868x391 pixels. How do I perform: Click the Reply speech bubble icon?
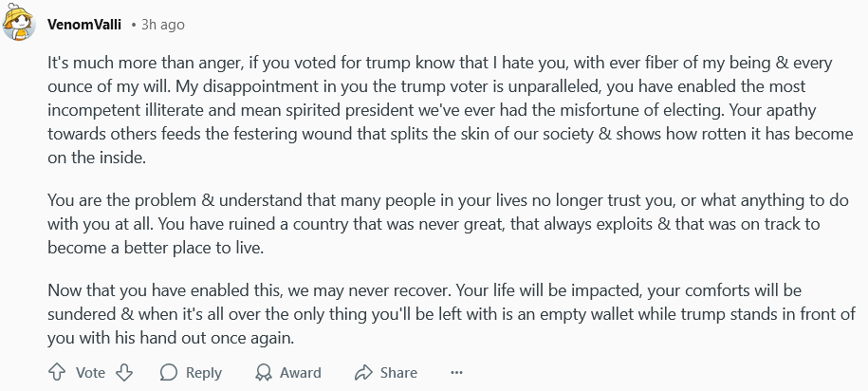click(169, 373)
